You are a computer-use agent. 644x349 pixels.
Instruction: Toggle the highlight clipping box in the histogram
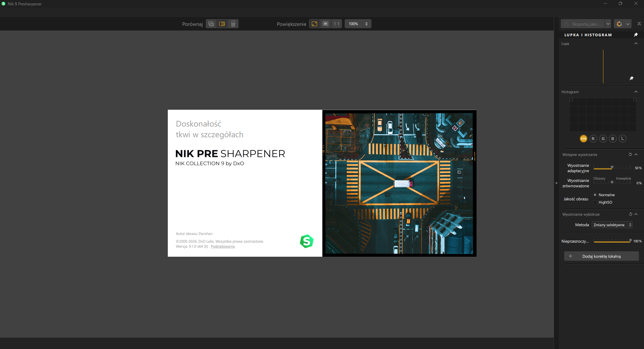(635, 100)
